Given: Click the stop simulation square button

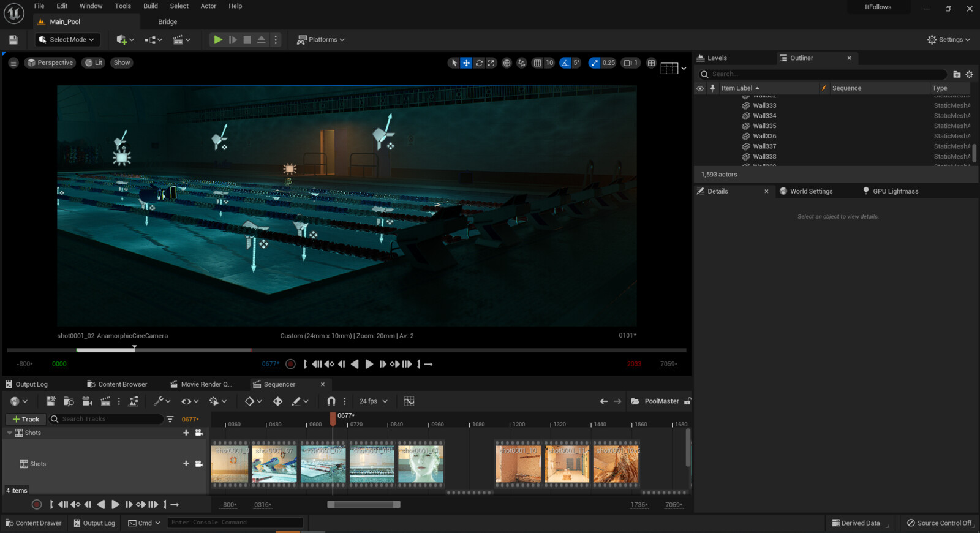Looking at the screenshot, I should coord(247,40).
